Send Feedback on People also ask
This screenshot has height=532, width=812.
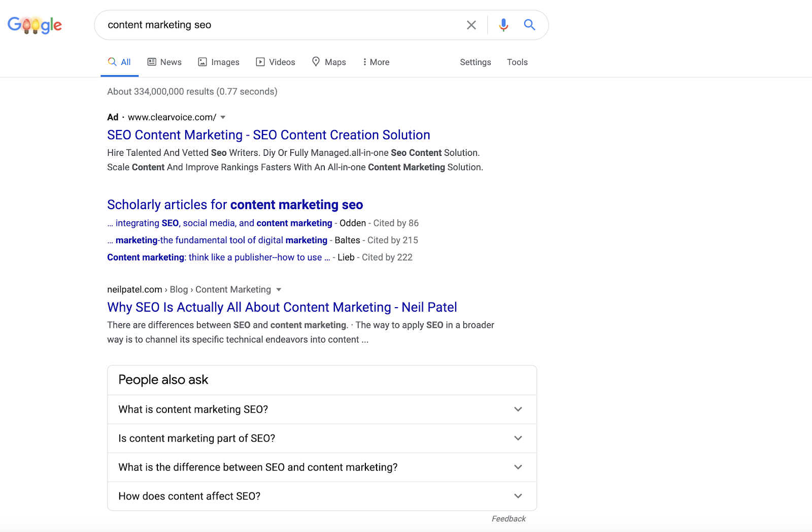(509, 519)
